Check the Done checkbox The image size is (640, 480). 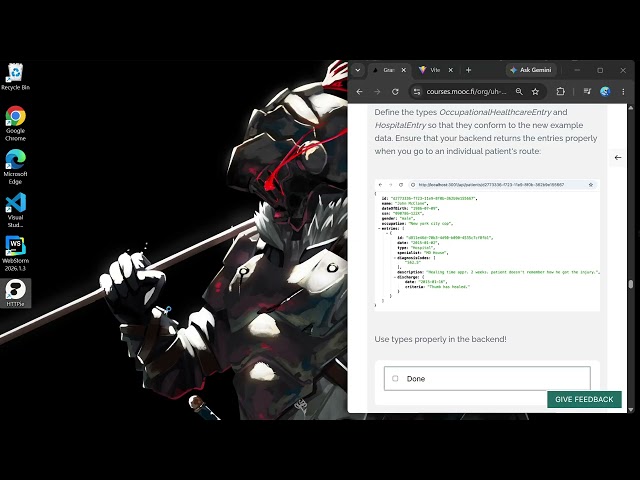click(x=395, y=378)
